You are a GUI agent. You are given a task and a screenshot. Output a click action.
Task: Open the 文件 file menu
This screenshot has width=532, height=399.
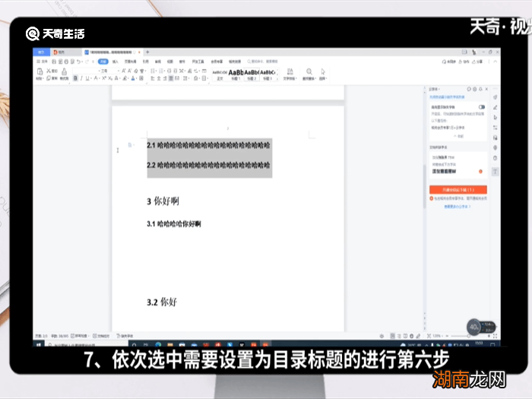43,62
